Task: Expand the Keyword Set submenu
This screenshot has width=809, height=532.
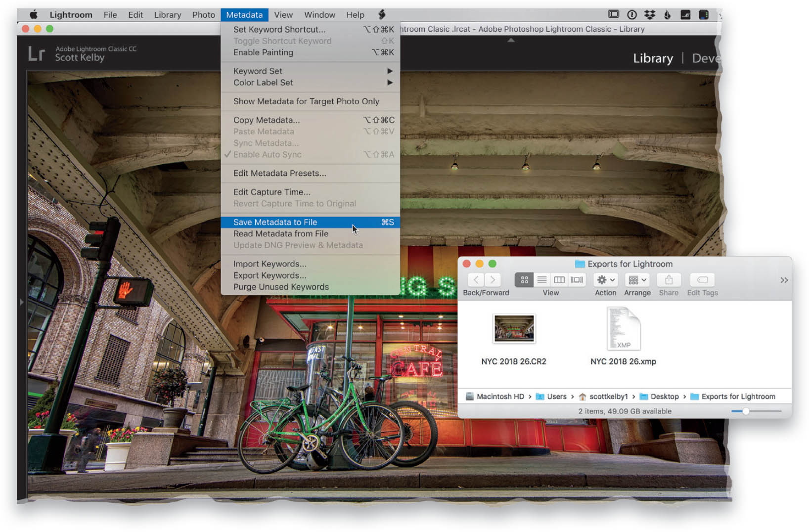Action: point(311,71)
